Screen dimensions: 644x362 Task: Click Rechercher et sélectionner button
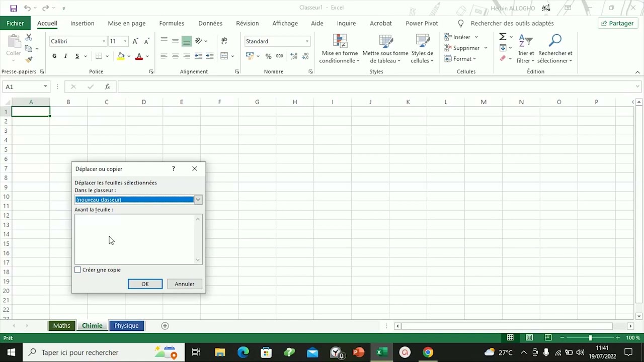pyautogui.click(x=555, y=49)
